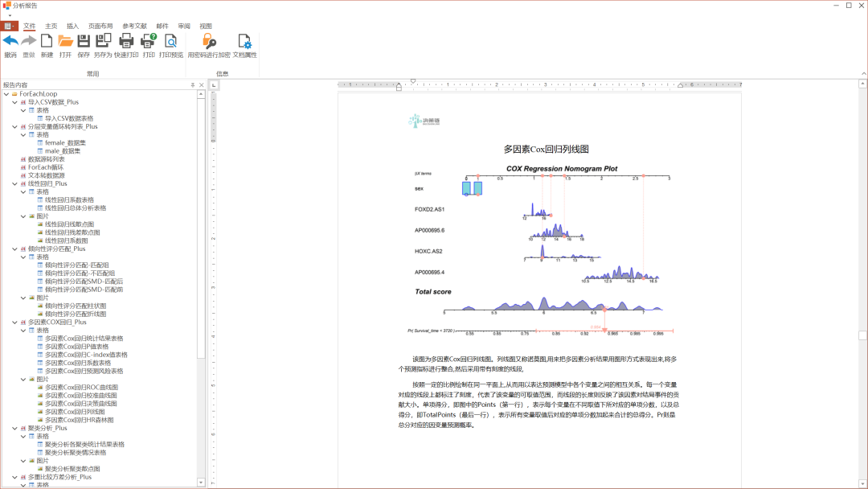Click 用密码进行加密 to encrypt document

(209, 41)
